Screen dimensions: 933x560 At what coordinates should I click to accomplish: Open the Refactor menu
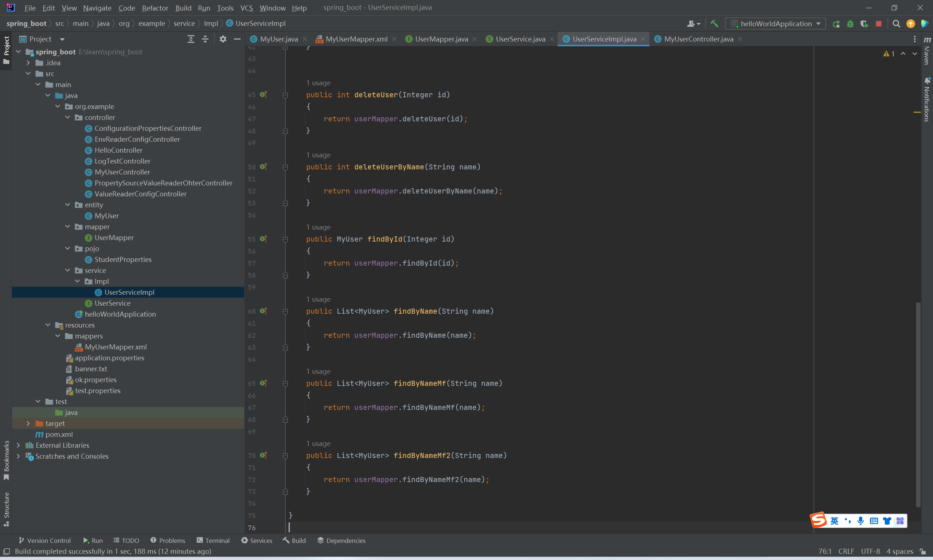point(155,8)
